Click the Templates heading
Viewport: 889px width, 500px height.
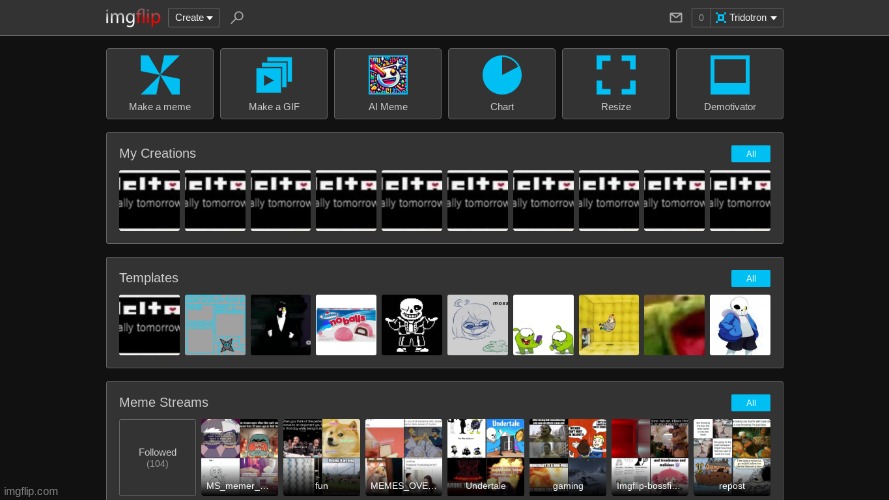coord(149,278)
